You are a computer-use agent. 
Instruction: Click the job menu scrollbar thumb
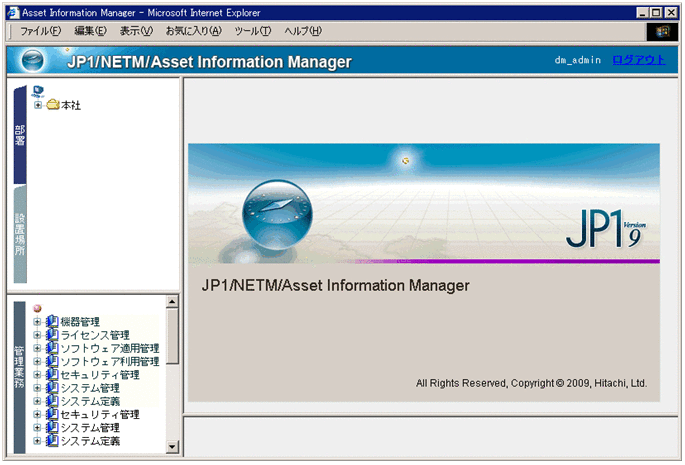click(x=172, y=336)
